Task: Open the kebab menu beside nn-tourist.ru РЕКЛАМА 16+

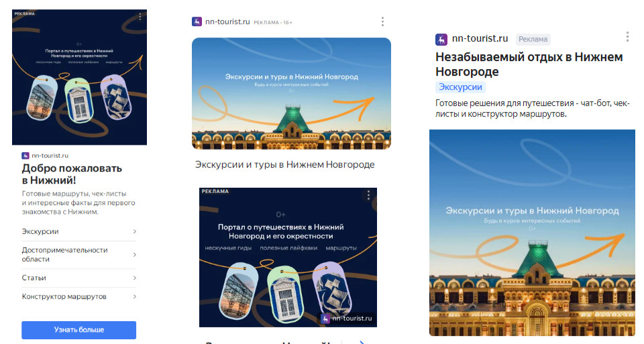Action: [x=382, y=21]
